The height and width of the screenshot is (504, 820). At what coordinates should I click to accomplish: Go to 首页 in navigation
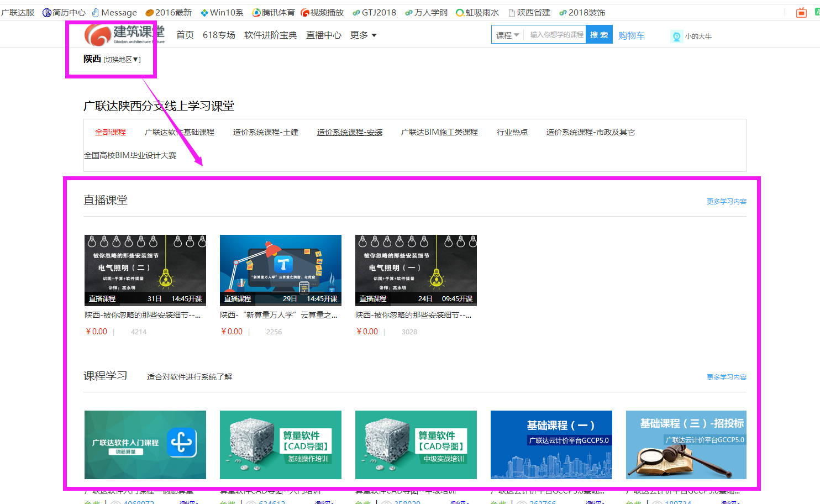(185, 35)
